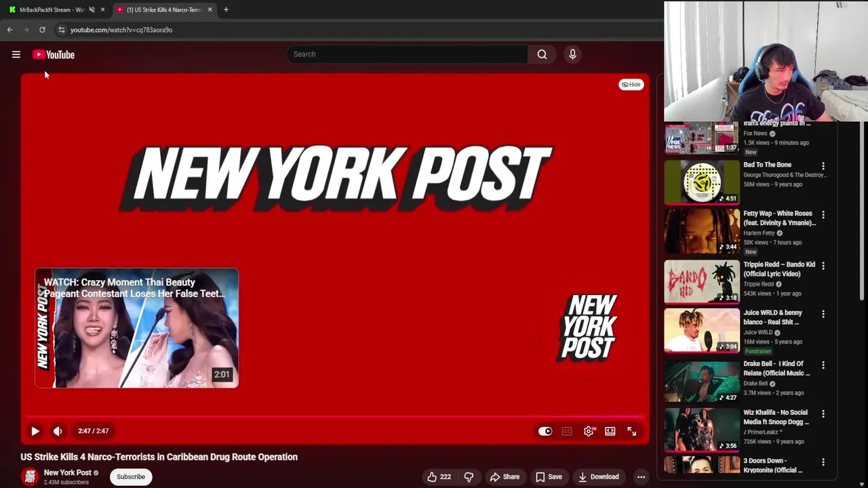Download the video
Viewport: 868px width, 488px height.
click(599, 477)
